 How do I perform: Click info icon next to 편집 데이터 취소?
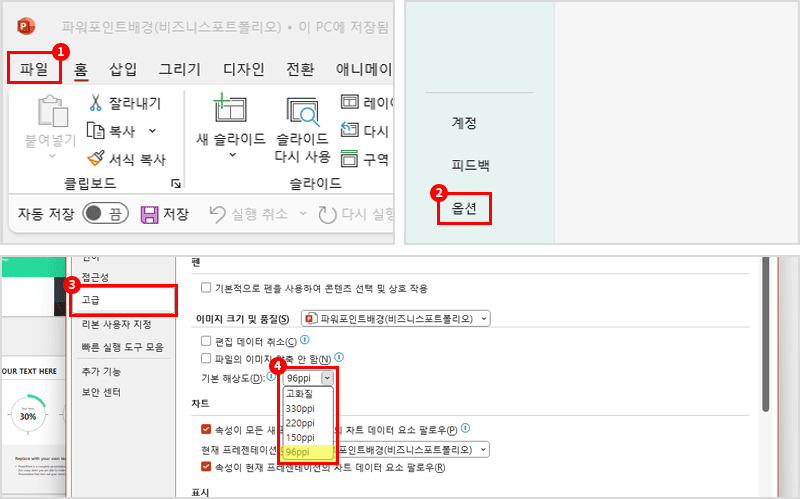305,340
